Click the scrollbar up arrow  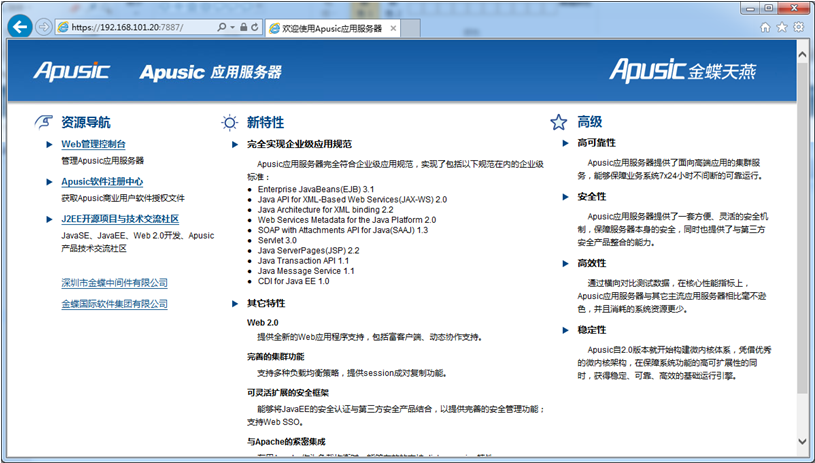[803, 55]
